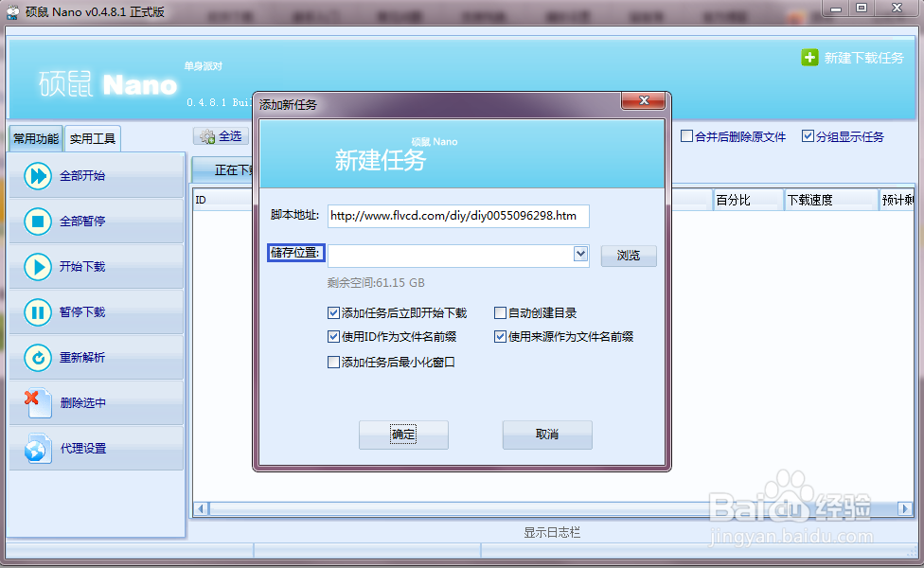Viewport: 924px width, 568px height.
Task: Click the gear icon on 全选 button
Action: tap(207, 136)
